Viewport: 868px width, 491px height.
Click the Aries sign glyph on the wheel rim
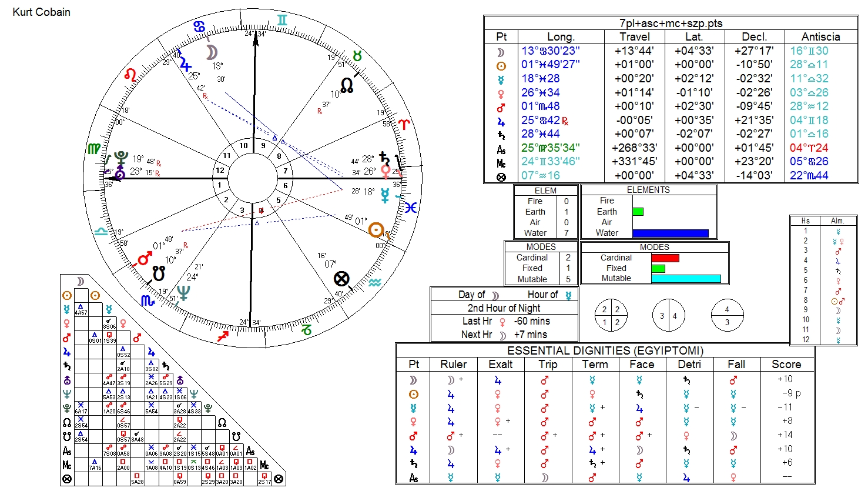(405, 123)
